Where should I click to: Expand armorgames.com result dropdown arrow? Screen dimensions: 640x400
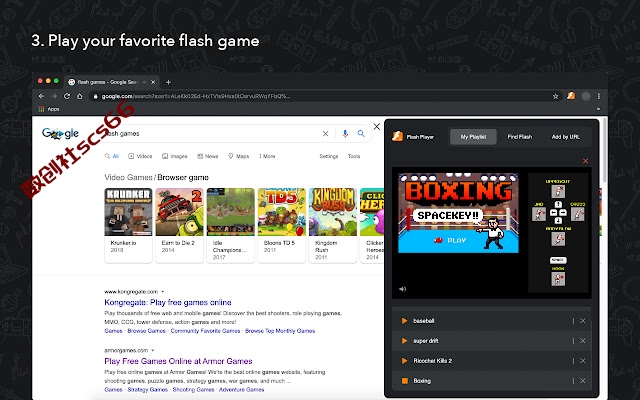click(153, 351)
